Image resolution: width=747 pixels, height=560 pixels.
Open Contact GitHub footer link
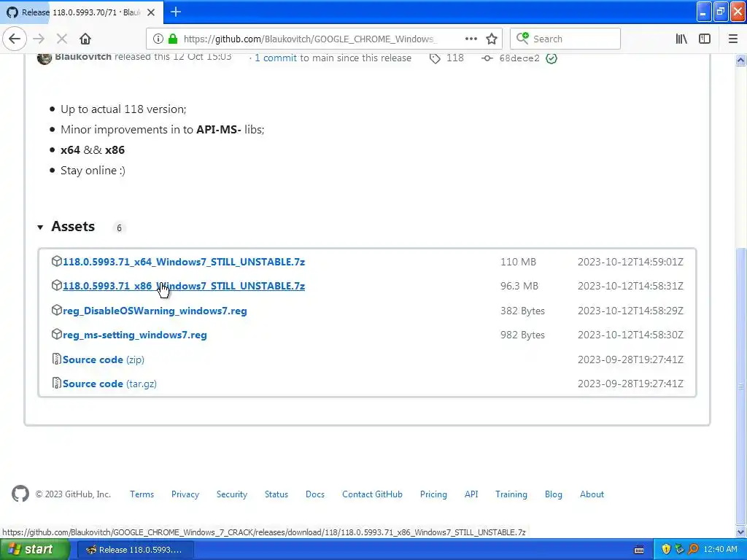(372, 494)
